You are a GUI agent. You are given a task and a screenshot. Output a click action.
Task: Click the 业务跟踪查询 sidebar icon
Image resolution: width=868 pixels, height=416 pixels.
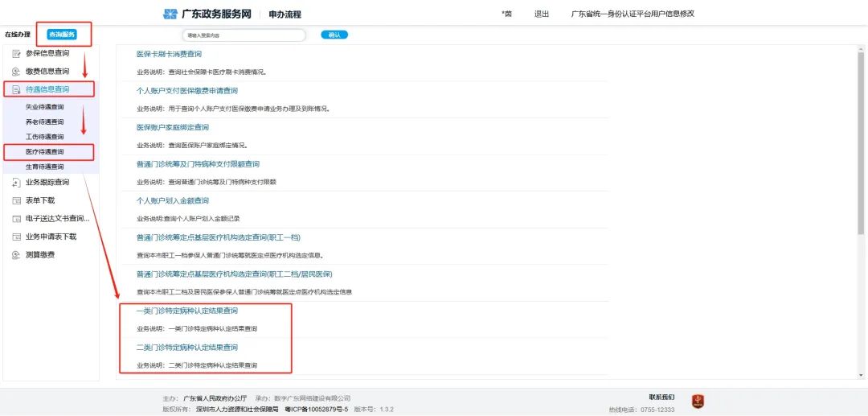coord(16,182)
